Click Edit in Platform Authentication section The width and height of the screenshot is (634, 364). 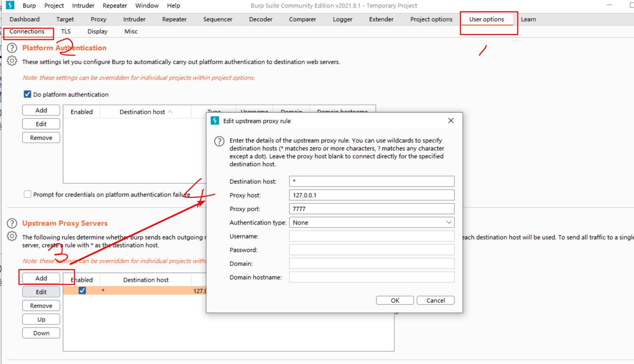point(41,124)
